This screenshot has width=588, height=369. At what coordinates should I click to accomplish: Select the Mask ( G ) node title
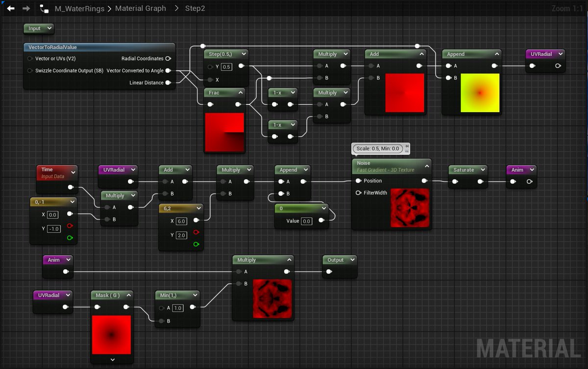(107, 295)
